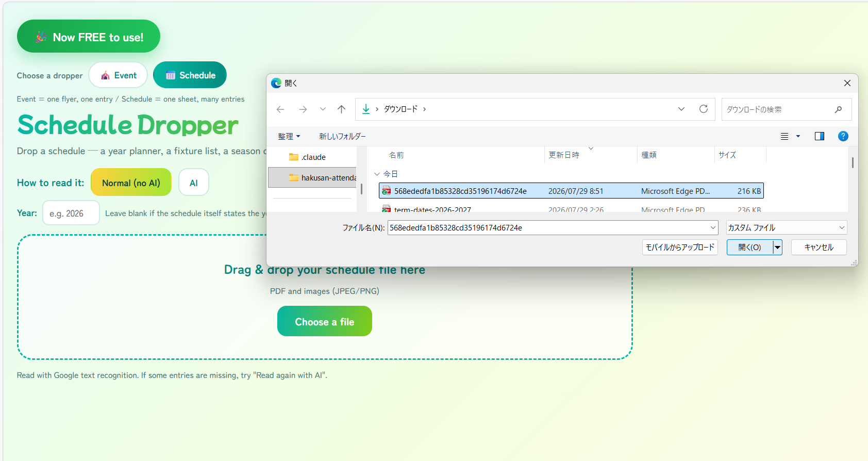
Task: Switch to the Event dropper tab
Action: click(x=118, y=75)
